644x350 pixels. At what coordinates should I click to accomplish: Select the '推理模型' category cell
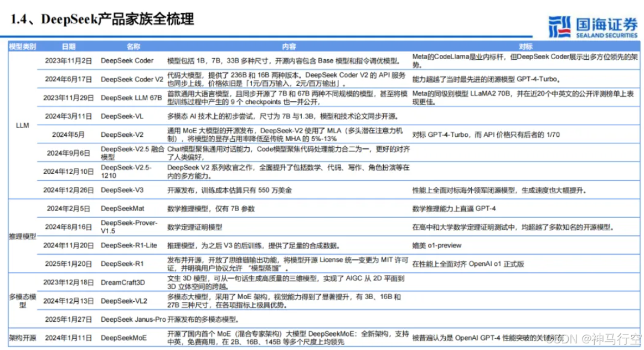(22, 236)
